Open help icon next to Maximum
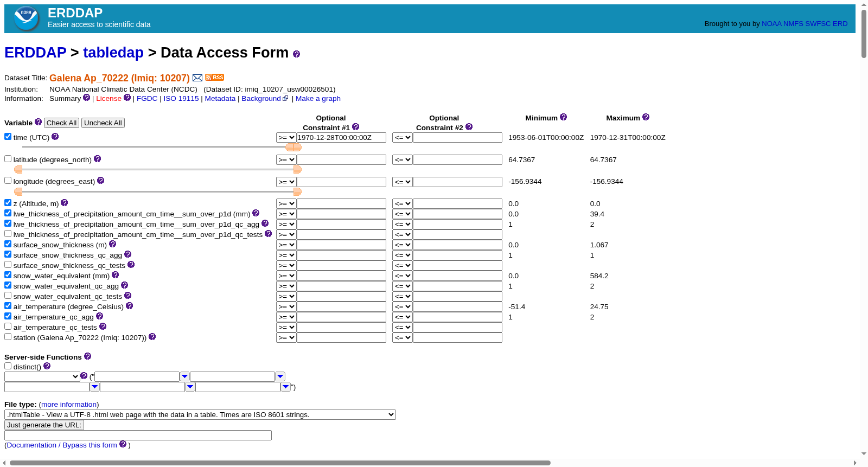 click(646, 117)
